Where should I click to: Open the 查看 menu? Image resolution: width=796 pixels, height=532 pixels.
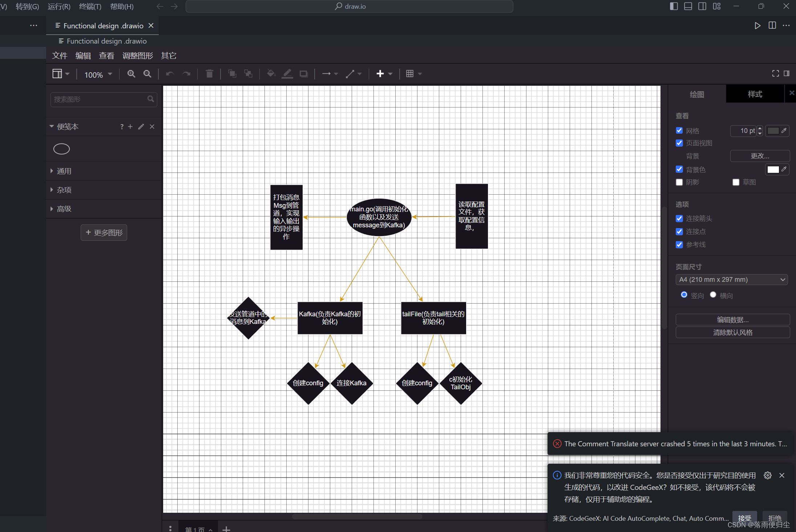tap(106, 56)
